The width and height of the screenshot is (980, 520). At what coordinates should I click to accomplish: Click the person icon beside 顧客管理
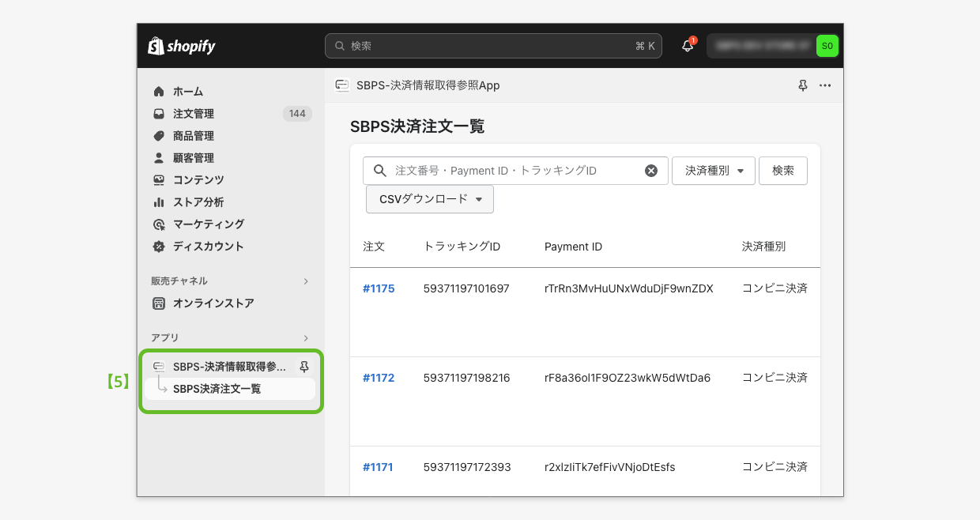pyautogui.click(x=159, y=158)
